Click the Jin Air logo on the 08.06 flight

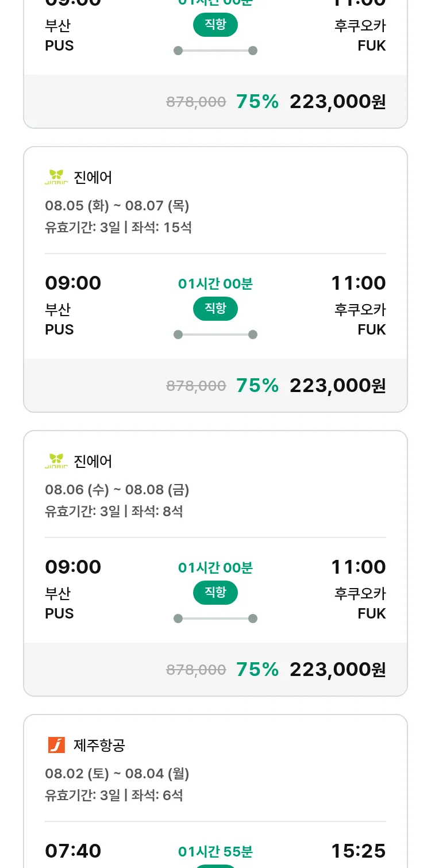56,461
